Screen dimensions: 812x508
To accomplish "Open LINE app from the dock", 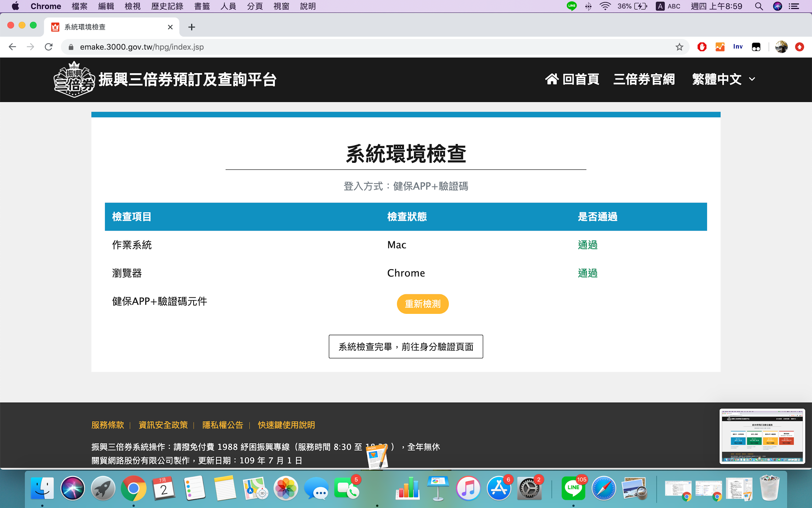I will [x=573, y=488].
